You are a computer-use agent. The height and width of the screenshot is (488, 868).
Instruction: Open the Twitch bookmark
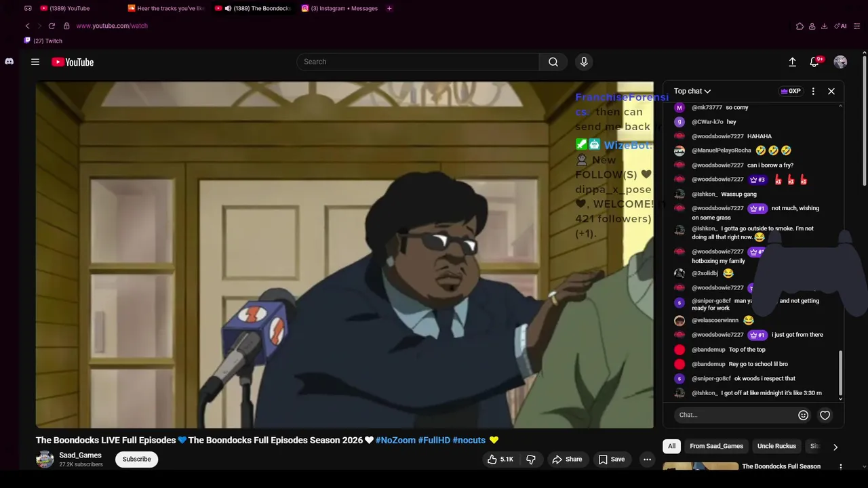click(43, 41)
